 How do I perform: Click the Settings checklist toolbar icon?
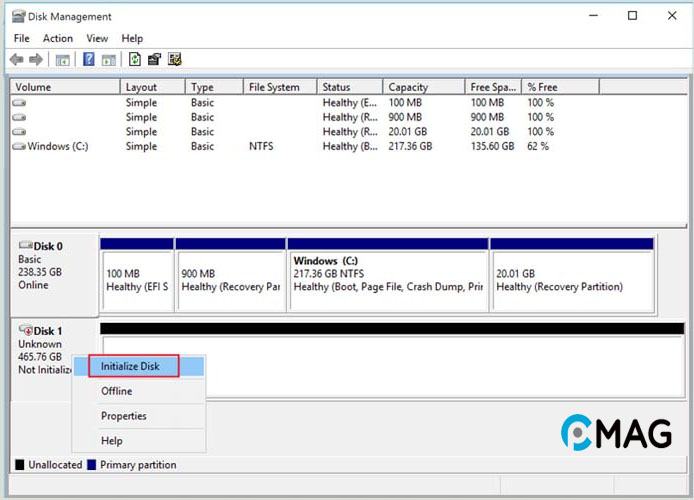click(175, 60)
